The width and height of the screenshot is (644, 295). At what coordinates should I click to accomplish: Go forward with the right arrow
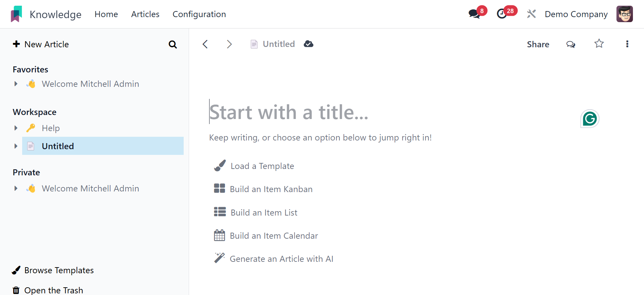pyautogui.click(x=229, y=44)
